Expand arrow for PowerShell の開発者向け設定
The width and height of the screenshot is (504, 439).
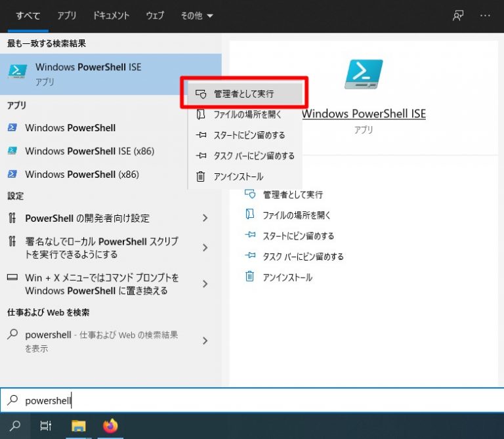click(x=205, y=219)
